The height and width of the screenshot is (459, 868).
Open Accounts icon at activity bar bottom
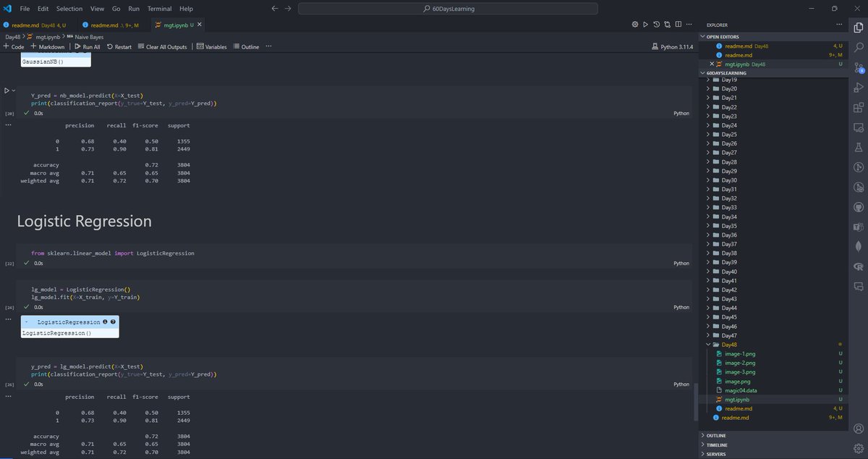click(859, 429)
